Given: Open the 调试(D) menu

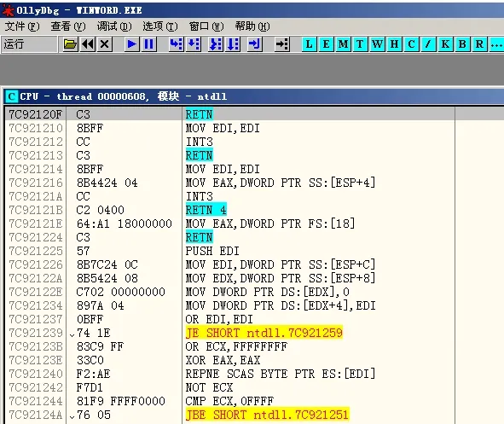Looking at the screenshot, I should coord(114,26).
